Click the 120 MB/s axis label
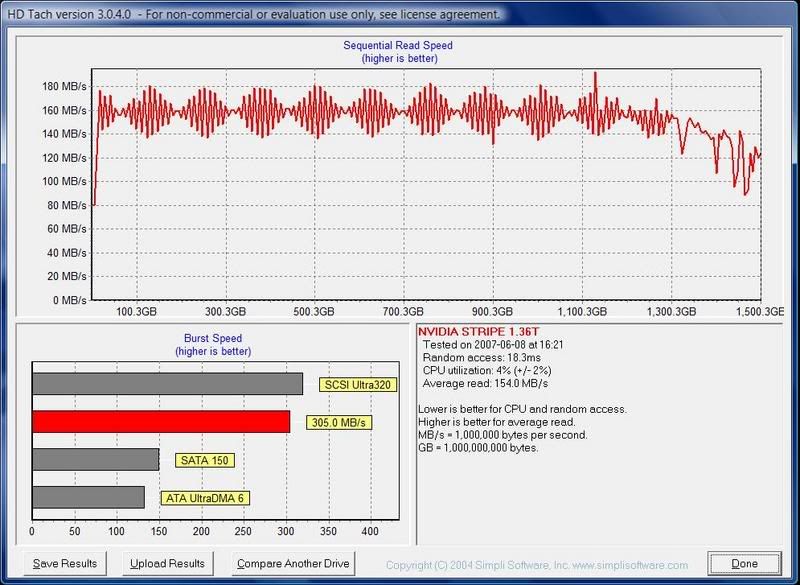This screenshot has height=585, width=800. 64,158
